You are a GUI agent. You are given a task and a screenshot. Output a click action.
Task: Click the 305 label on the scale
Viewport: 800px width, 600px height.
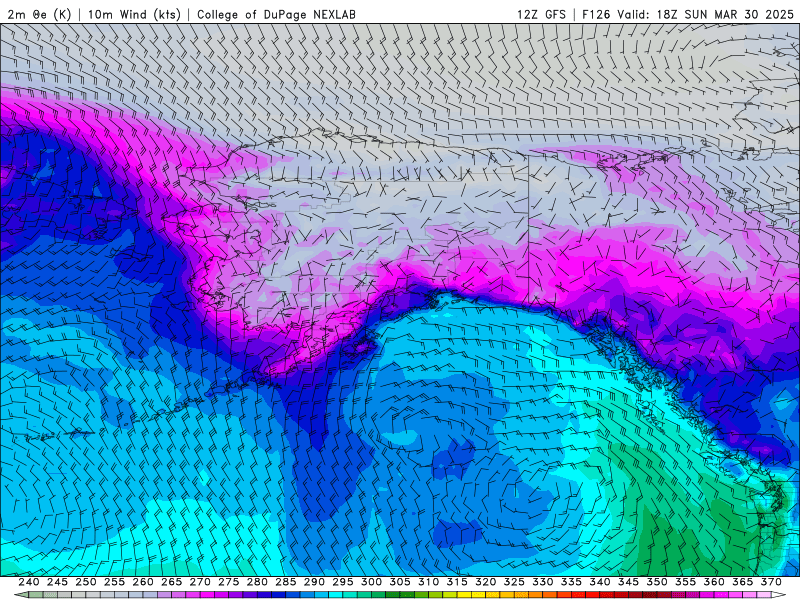[x=400, y=582]
